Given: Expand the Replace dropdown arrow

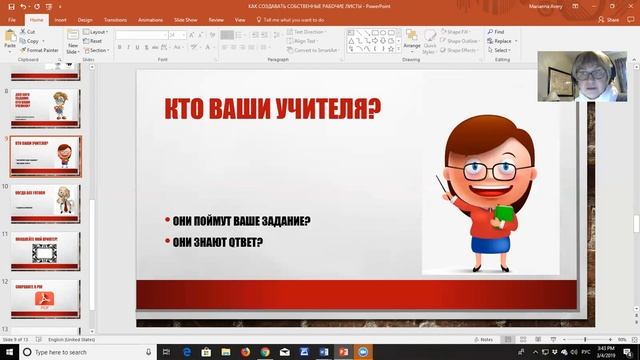Looking at the screenshot, I should 516,41.
